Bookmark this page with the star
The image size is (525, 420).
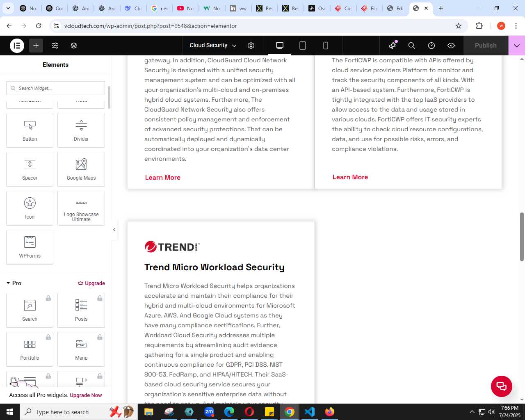pos(459,26)
